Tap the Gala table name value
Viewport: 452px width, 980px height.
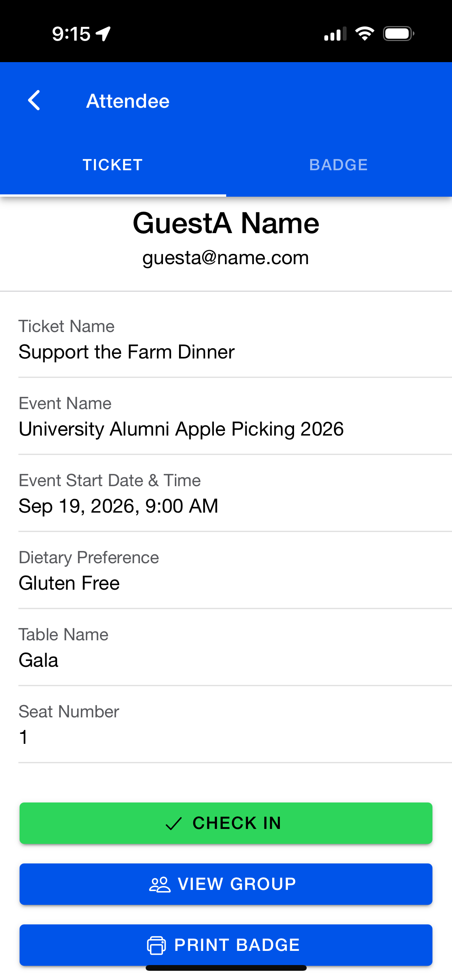click(x=38, y=660)
